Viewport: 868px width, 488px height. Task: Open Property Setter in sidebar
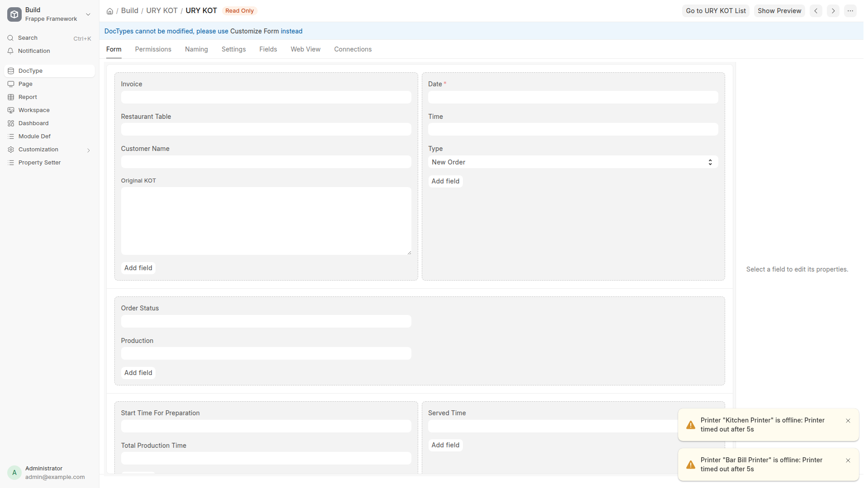pos(49,163)
